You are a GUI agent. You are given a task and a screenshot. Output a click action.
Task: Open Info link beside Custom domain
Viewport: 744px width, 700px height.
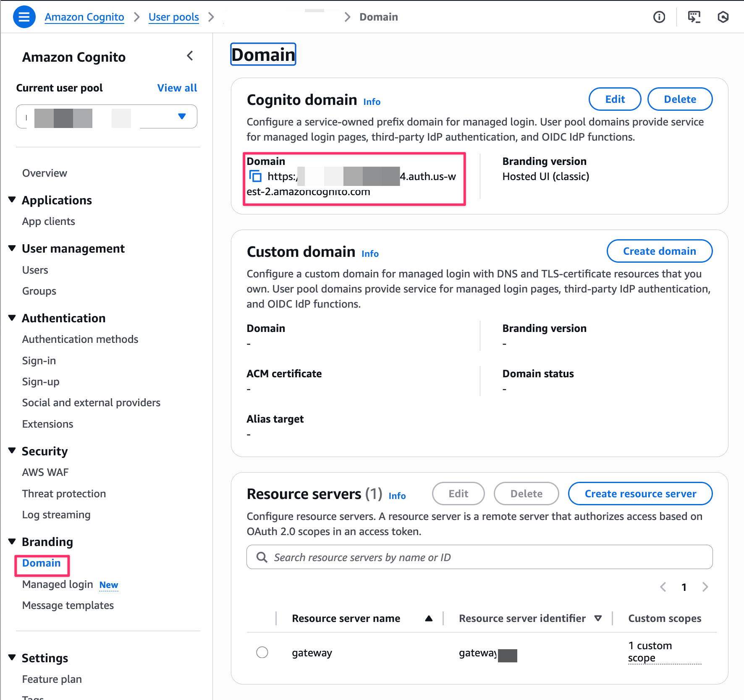pyautogui.click(x=370, y=253)
